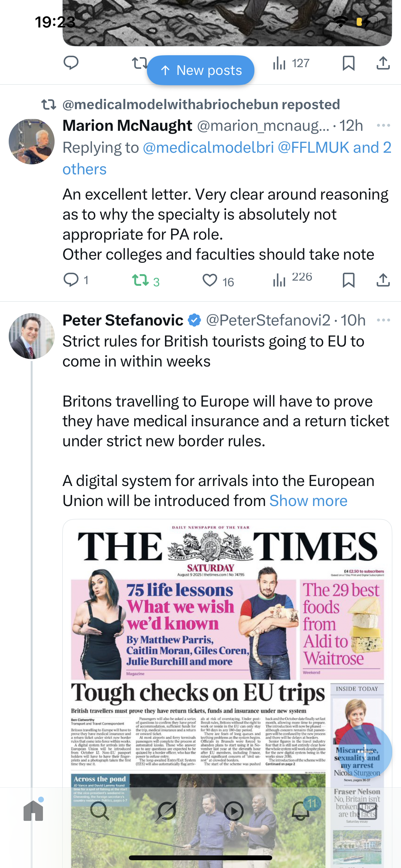The image size is (401, 868).
Task: Open Marion McNaught's profile picture
Action: [32, 141]
